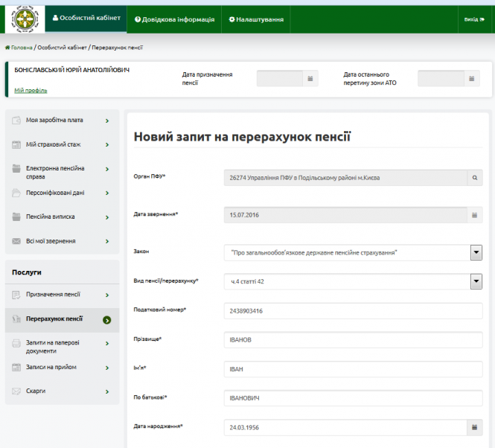Screen dimensions: 495x448
Task: Click the Прізвище input field
Action: (353, 339)
